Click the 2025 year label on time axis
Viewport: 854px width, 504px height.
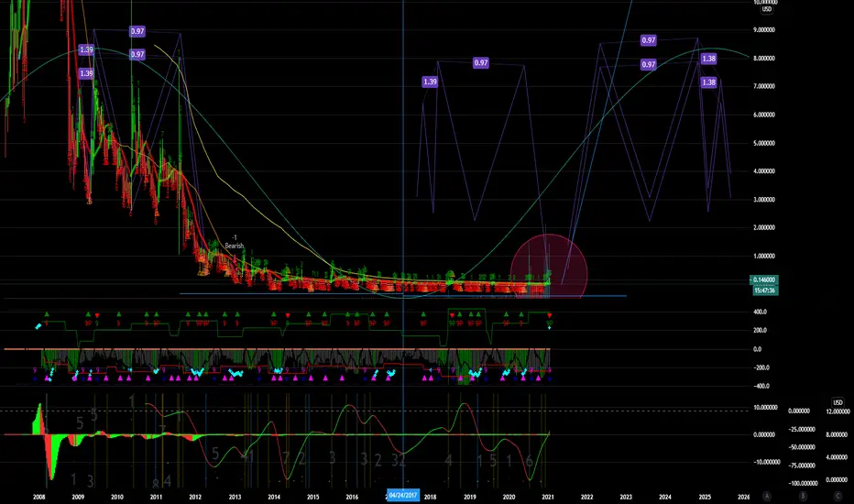705,497
